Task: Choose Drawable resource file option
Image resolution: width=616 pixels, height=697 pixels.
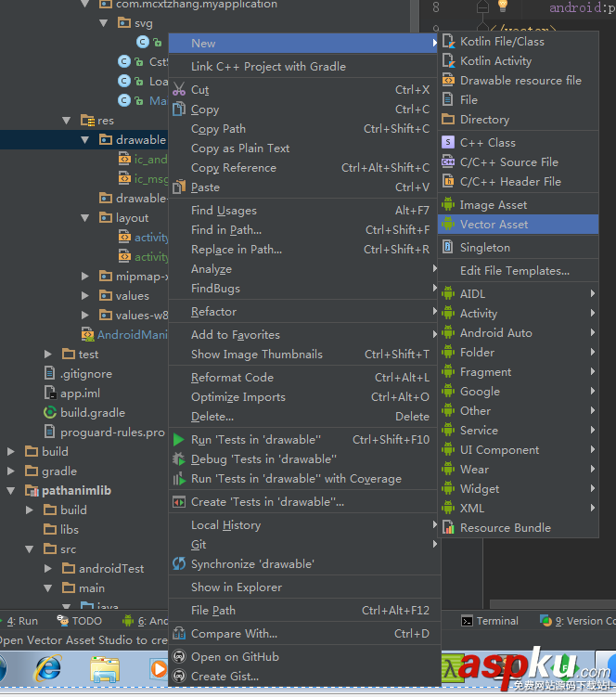Action: pyautogui.click(x=520, y=81)
